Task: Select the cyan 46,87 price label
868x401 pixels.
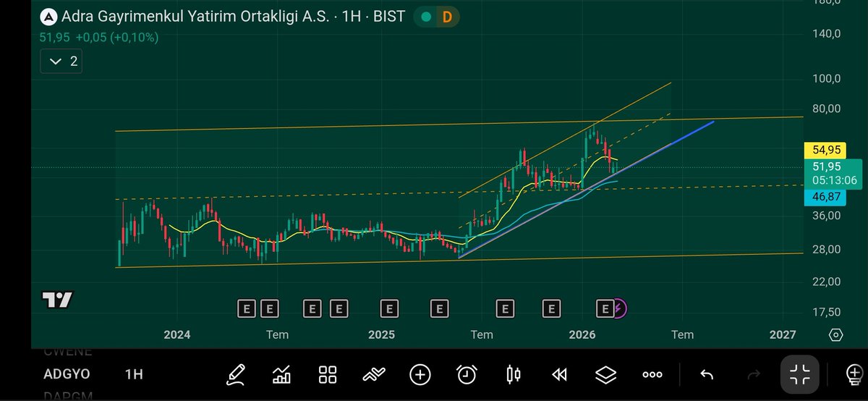Action: tap(826, 197)
